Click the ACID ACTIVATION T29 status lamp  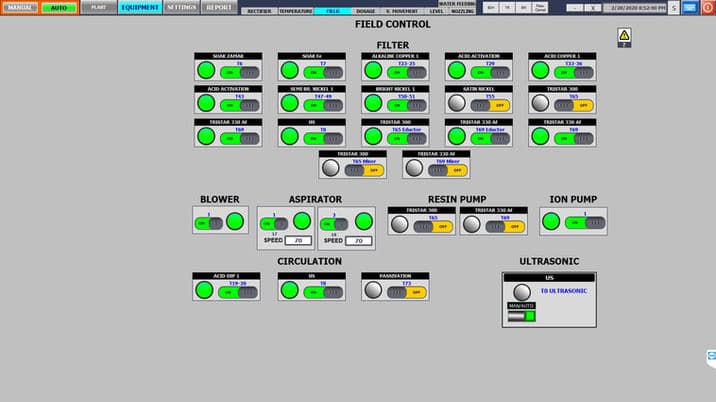click(457, 70)
